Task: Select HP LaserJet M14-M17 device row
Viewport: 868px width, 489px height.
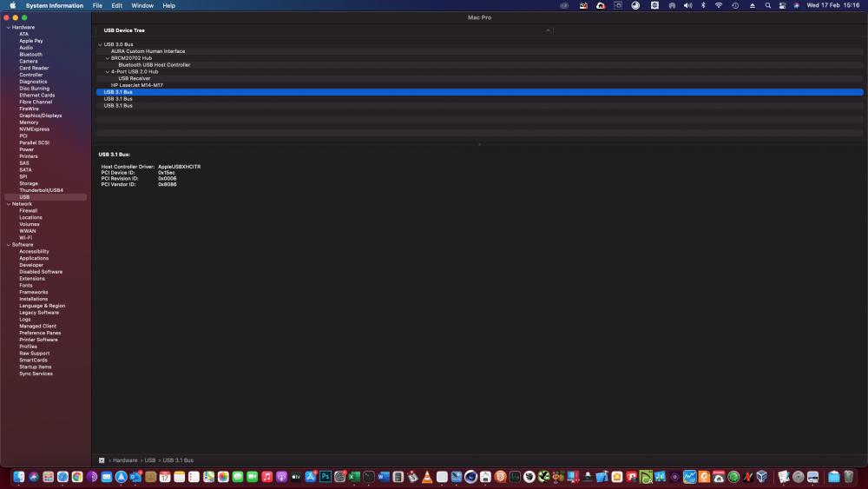Action: pyautogui.click(x=479, y=85)
